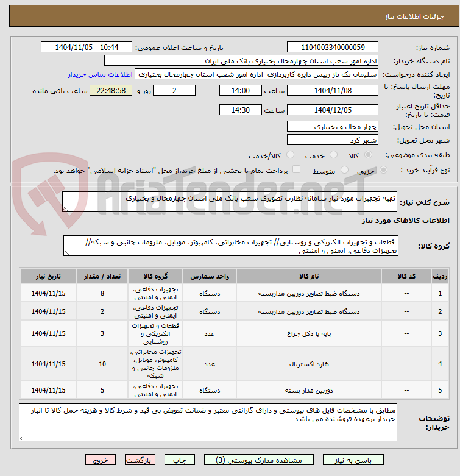The height and width of the screenshot is (476, 460).
Task: Open اطلاعات تماس خریدار link
Action: 100,75
